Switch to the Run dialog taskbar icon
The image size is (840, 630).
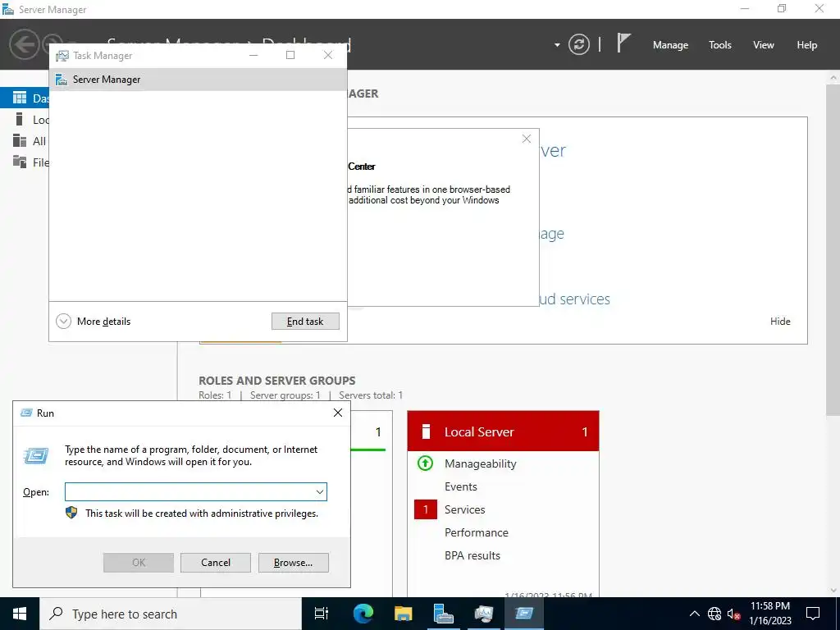tap(524, 614)
